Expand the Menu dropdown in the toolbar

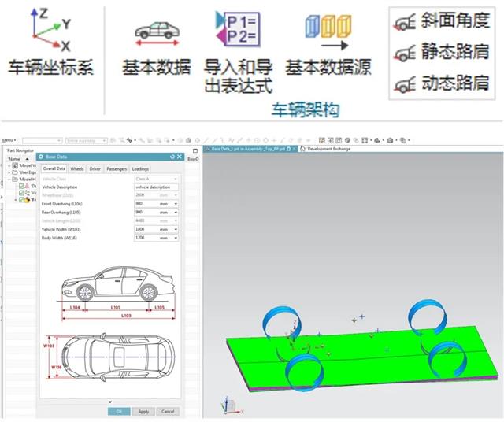click(x=9, y=140)
